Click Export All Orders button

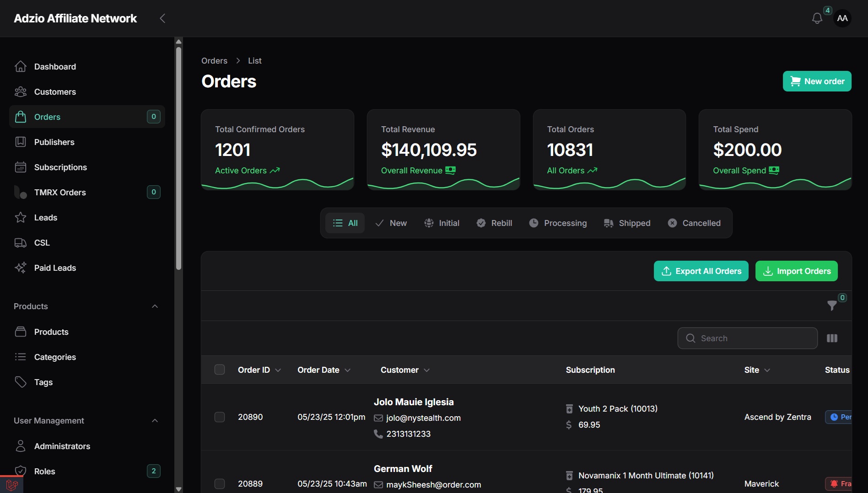point(701,271)
